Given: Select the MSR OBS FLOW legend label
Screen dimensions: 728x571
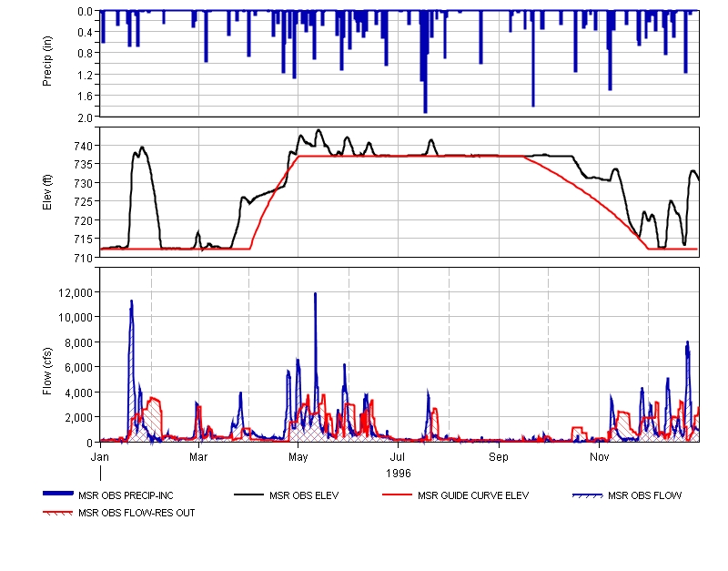Looking at the screenshot, I should (644, 495).
